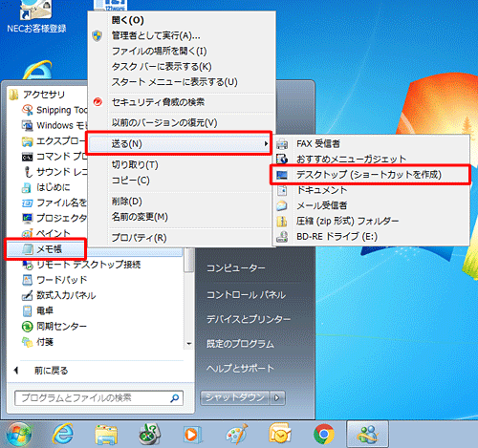The image size is (478, 448).
Task: Open Windows Explorer taskbar icon
Action: (106, 435)
